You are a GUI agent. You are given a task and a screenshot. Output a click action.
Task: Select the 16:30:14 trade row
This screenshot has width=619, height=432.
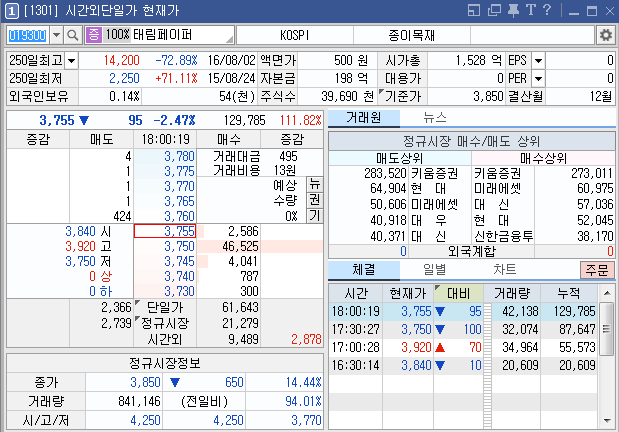463,365
